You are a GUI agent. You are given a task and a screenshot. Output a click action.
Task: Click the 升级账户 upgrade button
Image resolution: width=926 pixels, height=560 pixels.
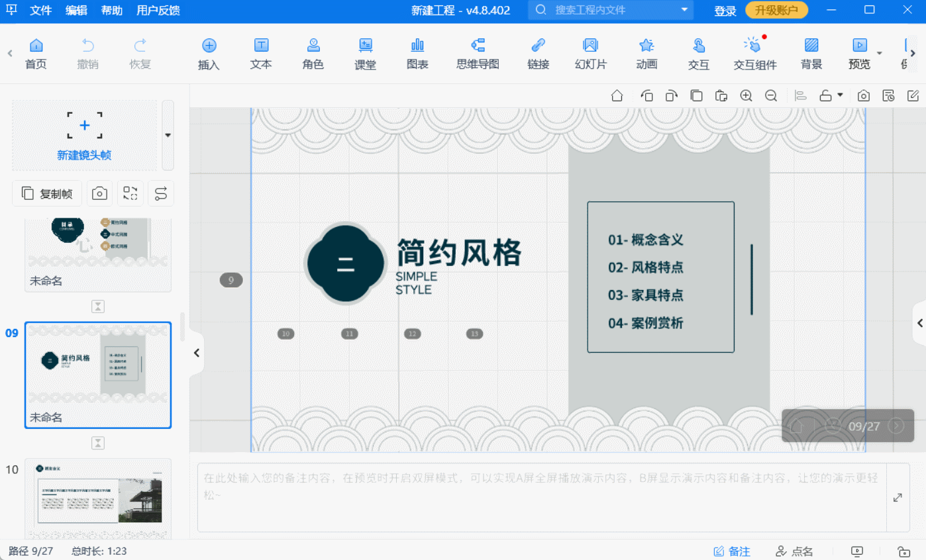pos(776,11)
